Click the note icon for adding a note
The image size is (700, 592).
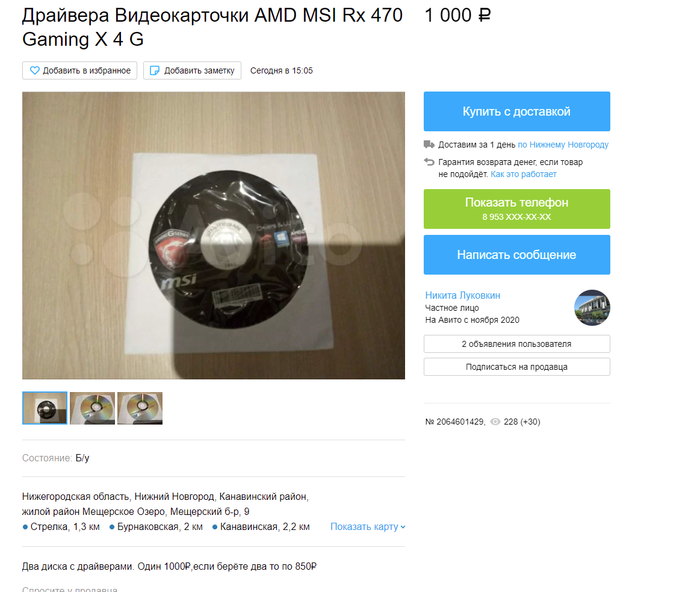(x=154, y=71)
